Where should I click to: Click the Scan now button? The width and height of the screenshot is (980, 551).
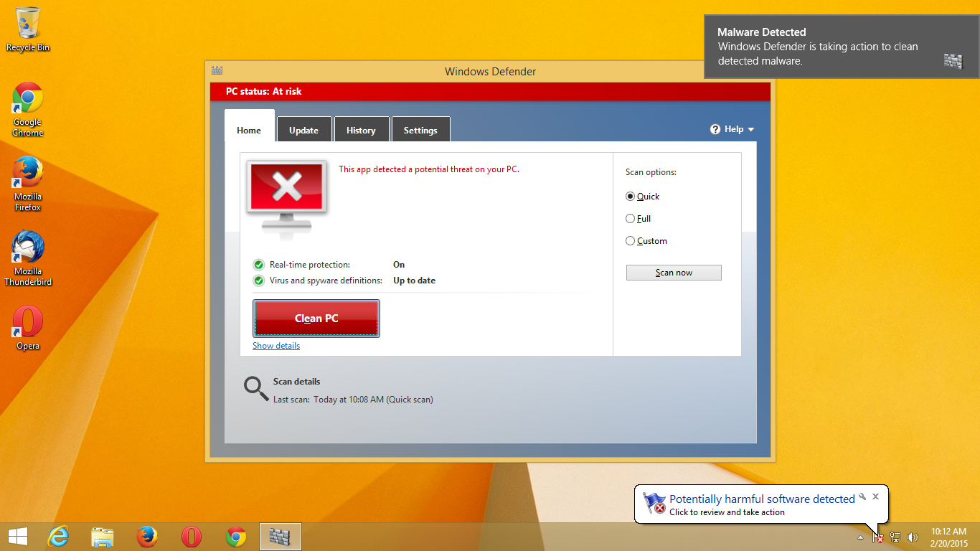tap(674, 273)
